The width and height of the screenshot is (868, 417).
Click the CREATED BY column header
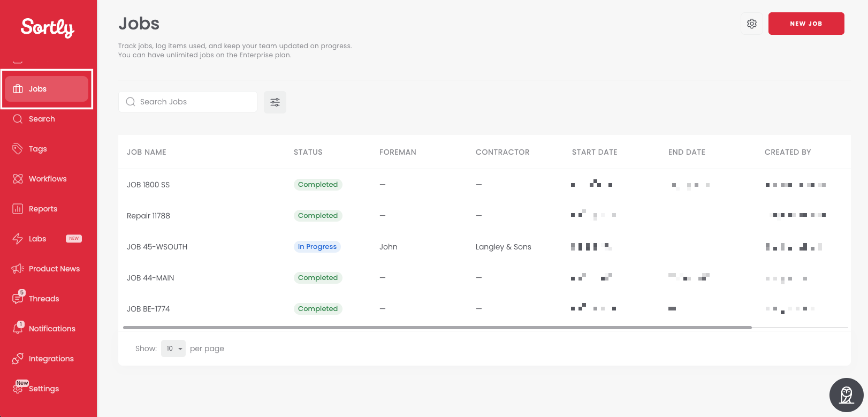788,152
